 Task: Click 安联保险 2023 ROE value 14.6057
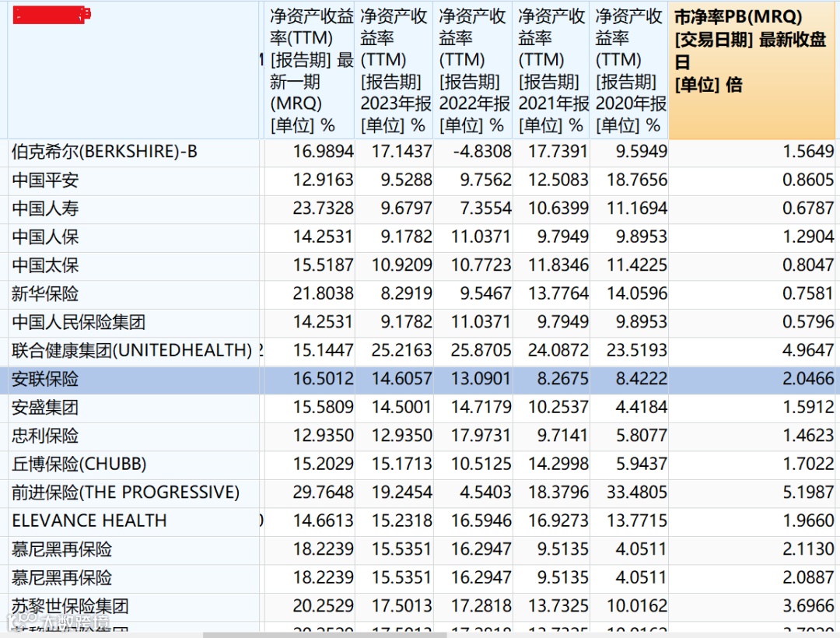[402, 379]
